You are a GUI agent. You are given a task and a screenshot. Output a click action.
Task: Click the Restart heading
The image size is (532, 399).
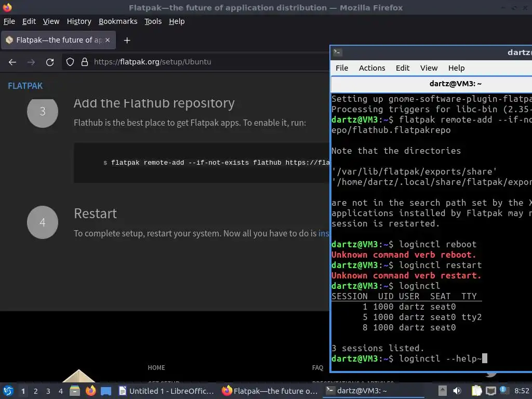click(96, 214)
